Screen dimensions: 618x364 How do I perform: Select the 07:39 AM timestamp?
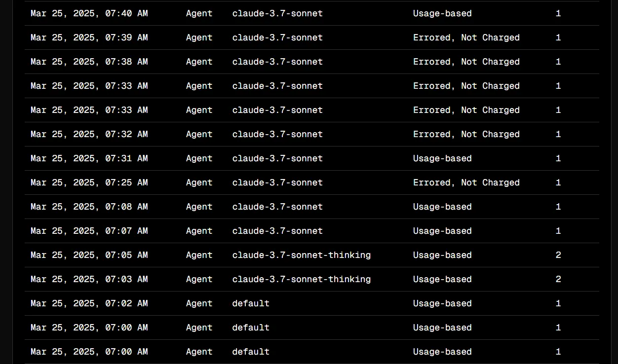coord(89,37)
